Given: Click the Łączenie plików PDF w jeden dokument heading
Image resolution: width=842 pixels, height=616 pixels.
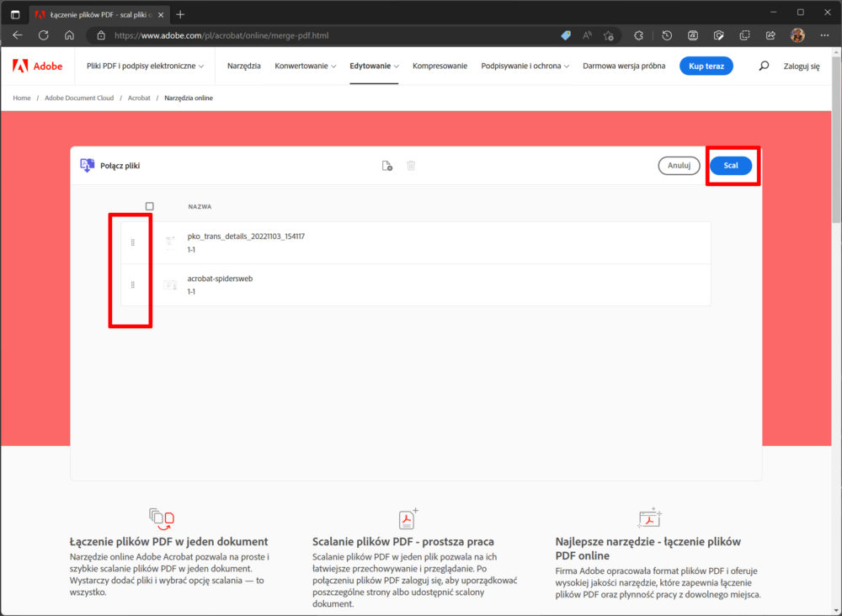Looking at the screenshot, I should [168, 541].
